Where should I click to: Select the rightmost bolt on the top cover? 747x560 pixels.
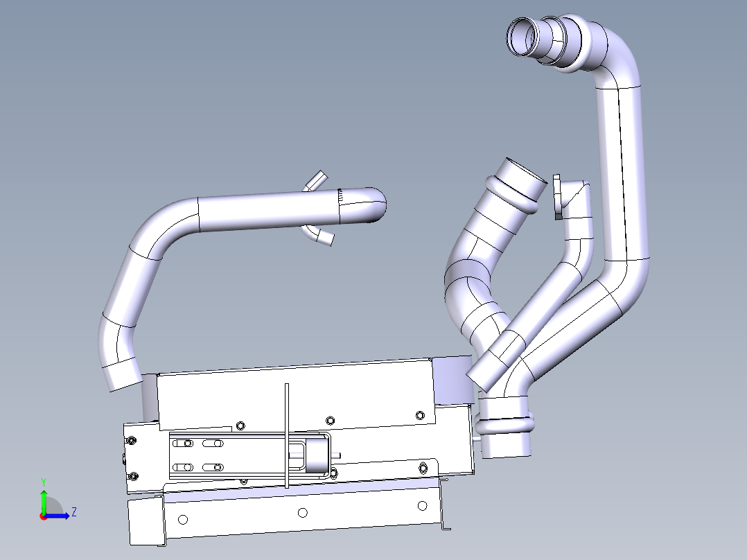pos(419,415)
